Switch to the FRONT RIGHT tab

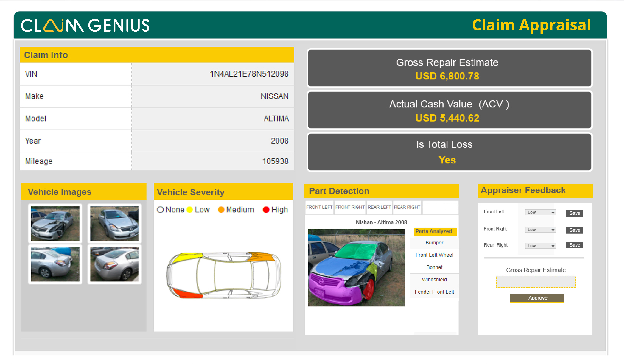point(350,207)
